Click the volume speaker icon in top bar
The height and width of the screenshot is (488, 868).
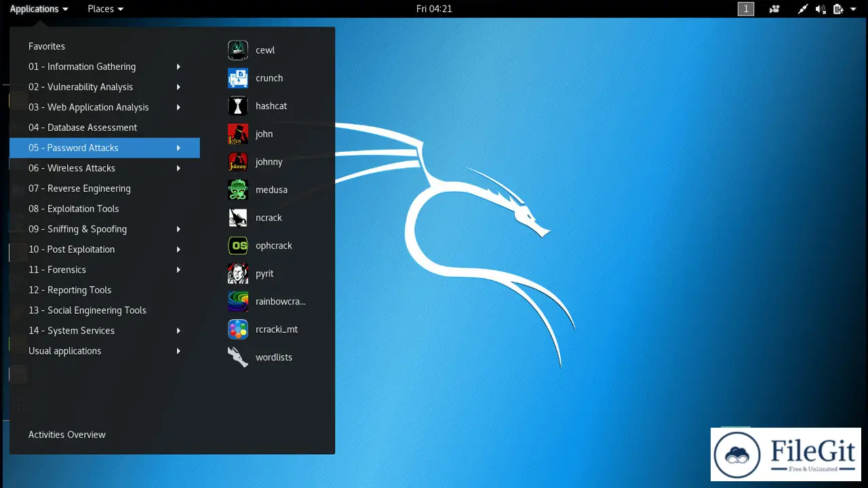coord(821,9)
